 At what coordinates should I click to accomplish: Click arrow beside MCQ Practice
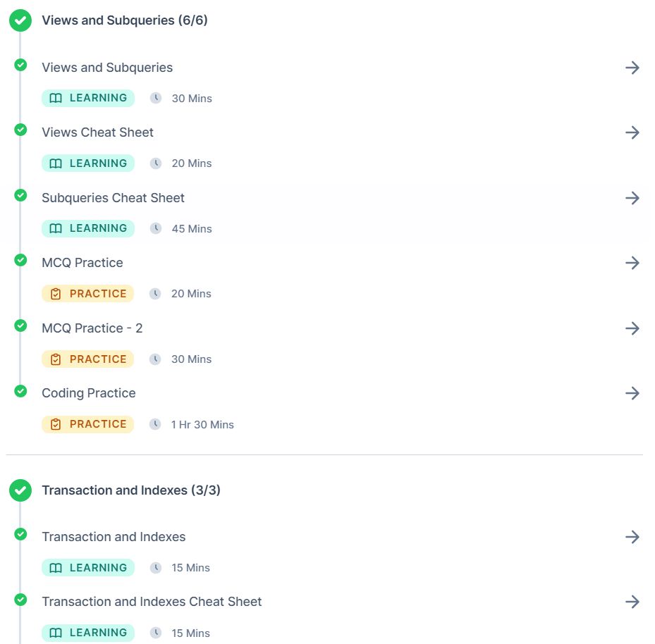coord(632,263)
